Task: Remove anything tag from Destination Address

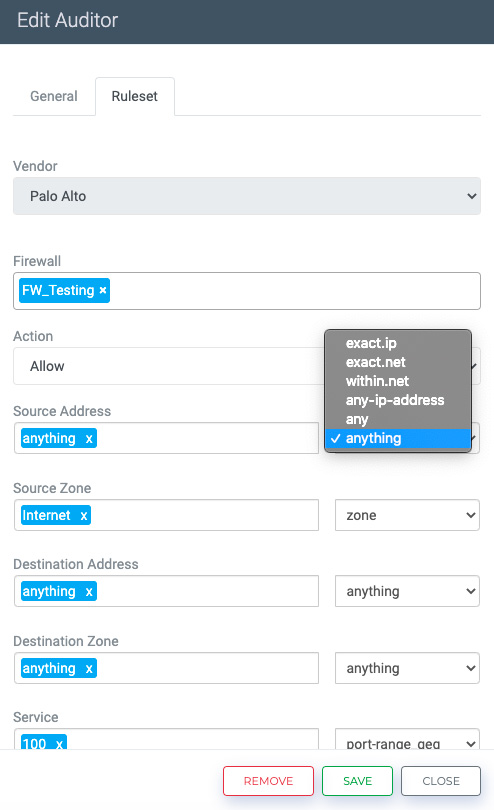Action: (89, 591)
